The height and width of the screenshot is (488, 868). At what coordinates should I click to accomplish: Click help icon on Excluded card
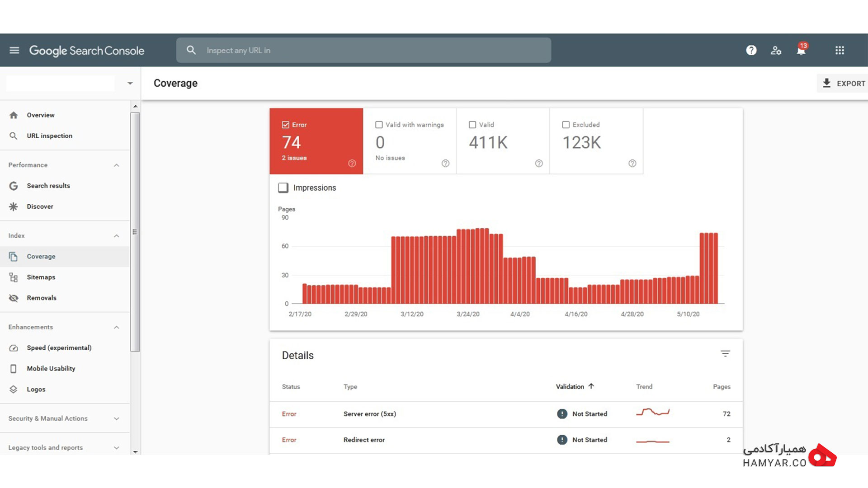[632, 164]
